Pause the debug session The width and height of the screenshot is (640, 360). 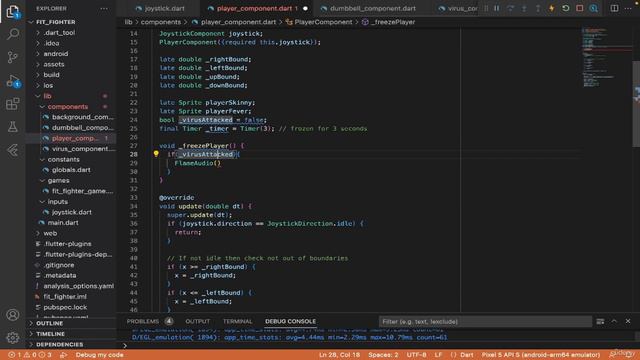click(497, 8)
